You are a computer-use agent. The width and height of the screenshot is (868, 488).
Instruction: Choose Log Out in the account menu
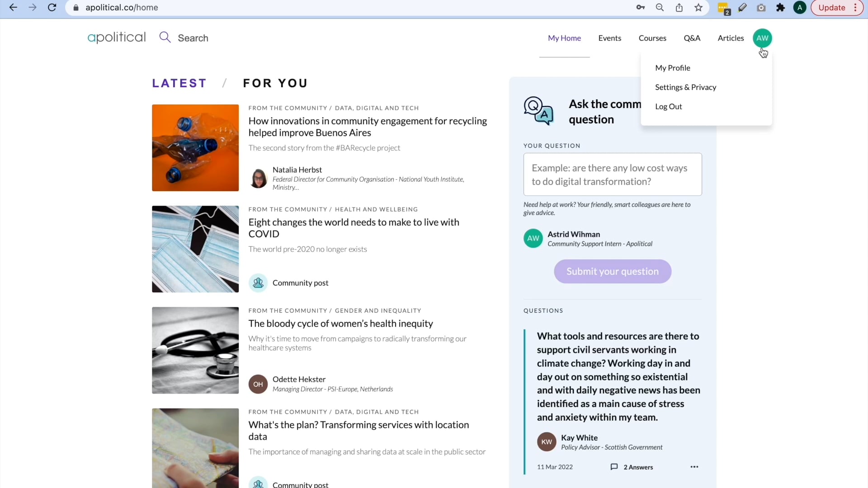pyautogui.click(x=669, y=107)
